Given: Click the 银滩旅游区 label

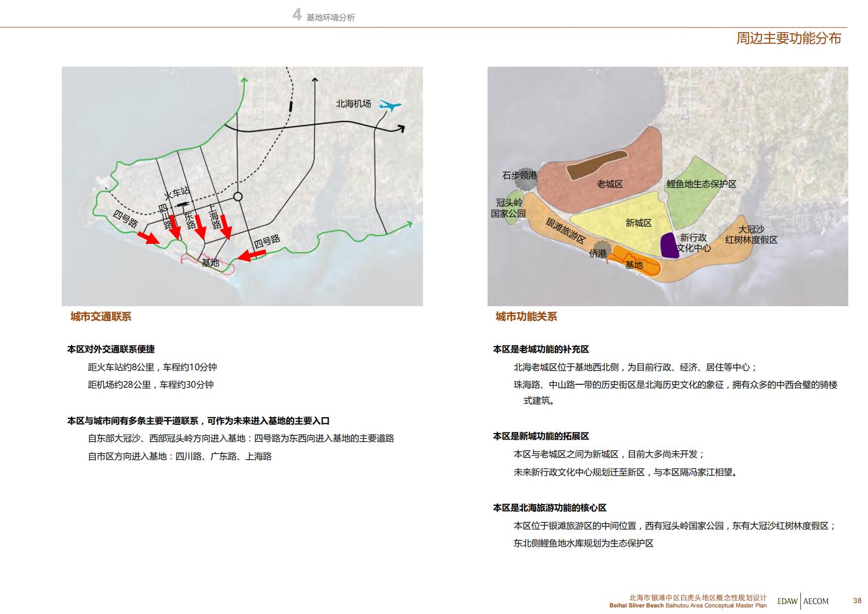Looking at the screenshot, I should [566, 231].
